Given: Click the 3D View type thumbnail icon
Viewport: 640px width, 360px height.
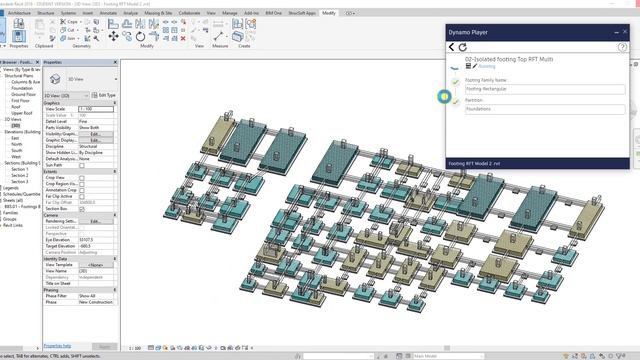Looking at the screenshot, I should click(56, 79).
